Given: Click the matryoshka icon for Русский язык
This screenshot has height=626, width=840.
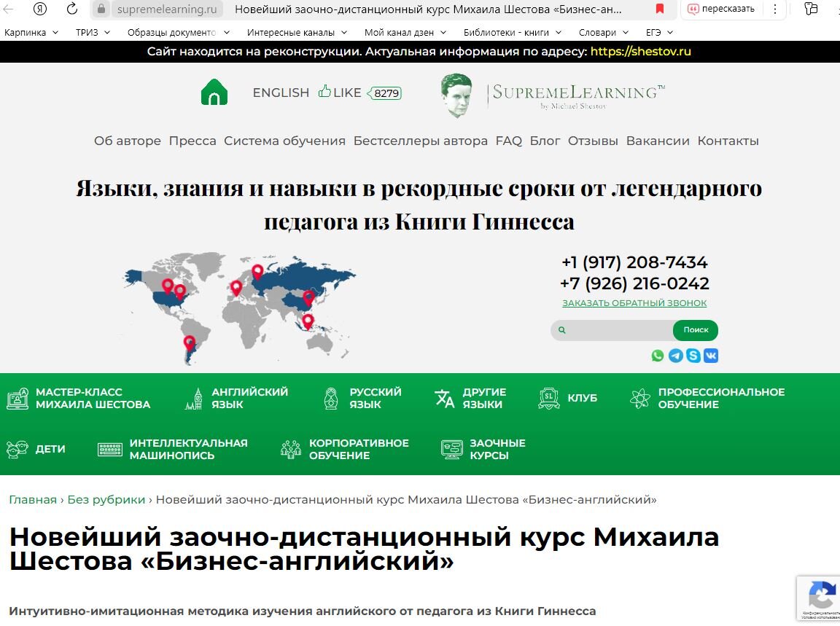Looking at the screenshot, I should (x=331, y=399).
